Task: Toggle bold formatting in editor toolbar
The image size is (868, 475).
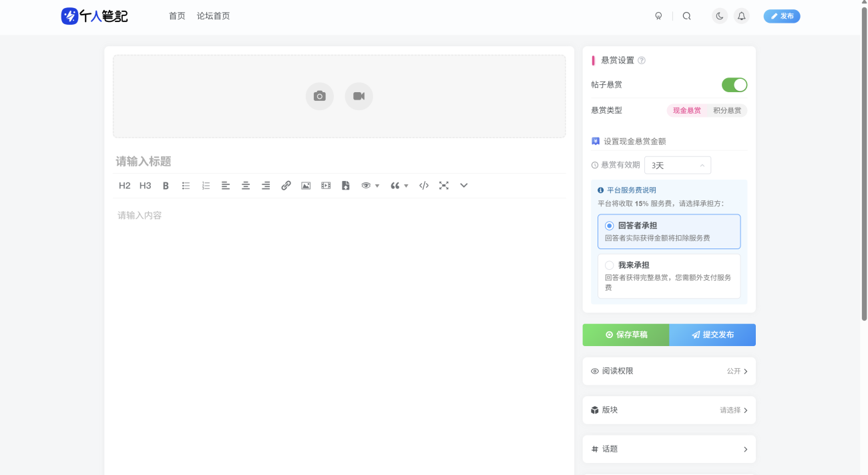Action: [166, 186]
